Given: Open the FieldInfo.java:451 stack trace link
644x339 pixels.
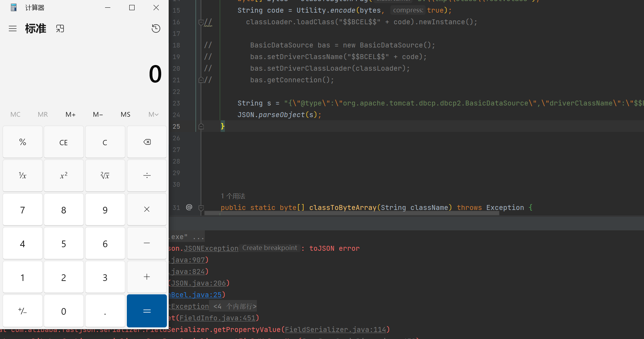Looking at the screenshot, I should coord(217,318).
